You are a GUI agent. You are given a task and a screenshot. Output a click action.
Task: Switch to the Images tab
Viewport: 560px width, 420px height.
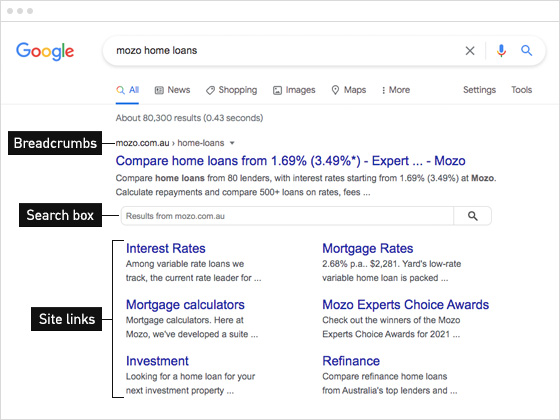click(294, 90)
